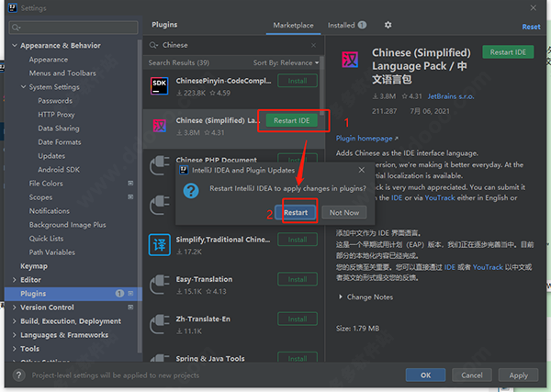
Task: Install the Easy-Translation plugin
Action: (x=298, y=279)
